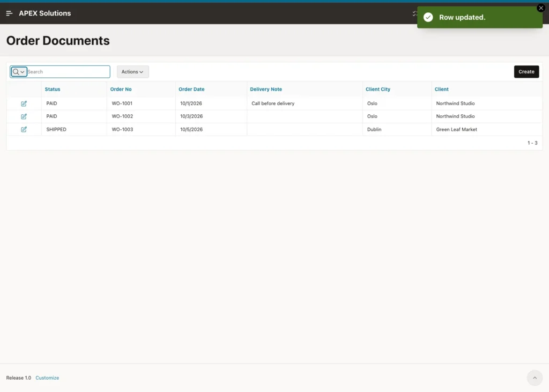Click the Release 1.0 footer text

[19, 378]
